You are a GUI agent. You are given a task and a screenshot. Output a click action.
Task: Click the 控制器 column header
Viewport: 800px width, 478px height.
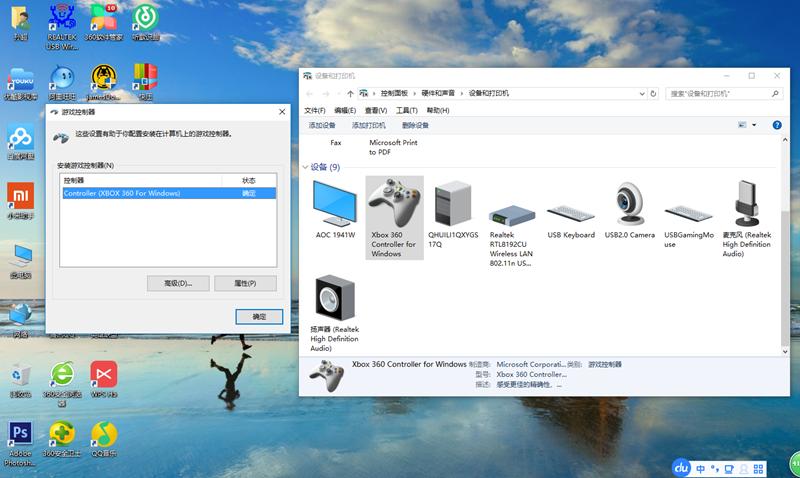(x=141, y=181)
